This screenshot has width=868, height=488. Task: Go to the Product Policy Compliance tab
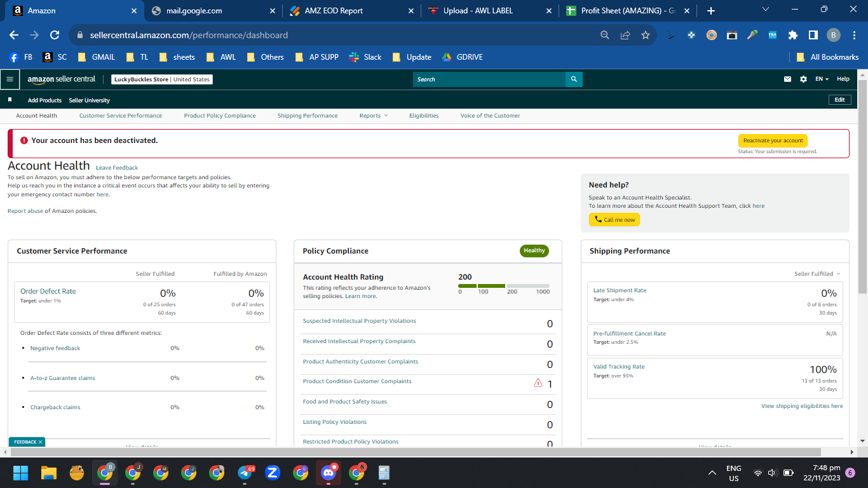pyautogui.click(x=220, y=116)
